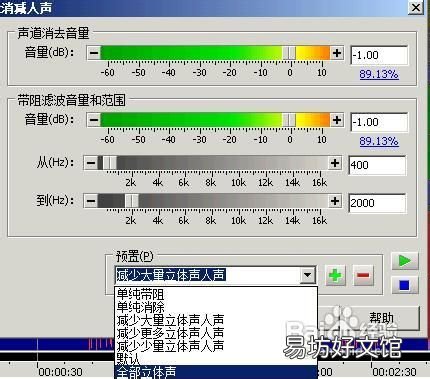Viewport: 430px width, 379px height.
Task: Choose 减少更多立体声人声 preset
Action: (216, 333)
